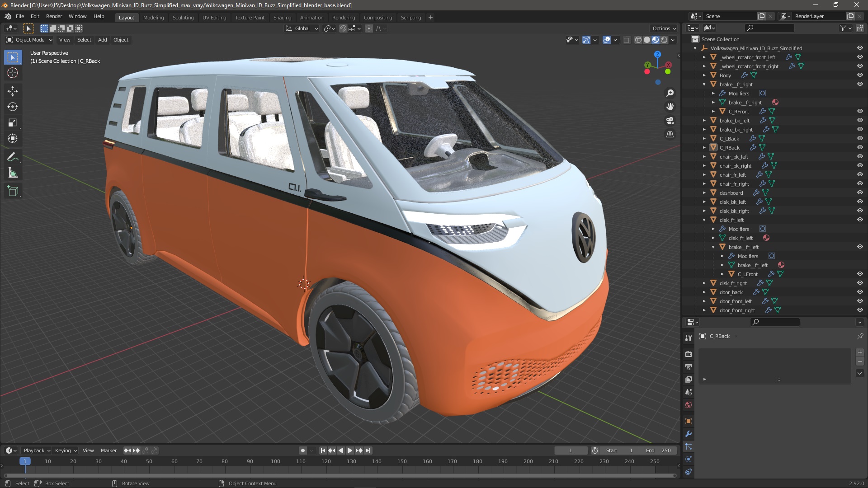Viewport: 868px width, 488px height.
Task: Collapse the disk_fr_left tree item
Action: (x=704, y=220)
